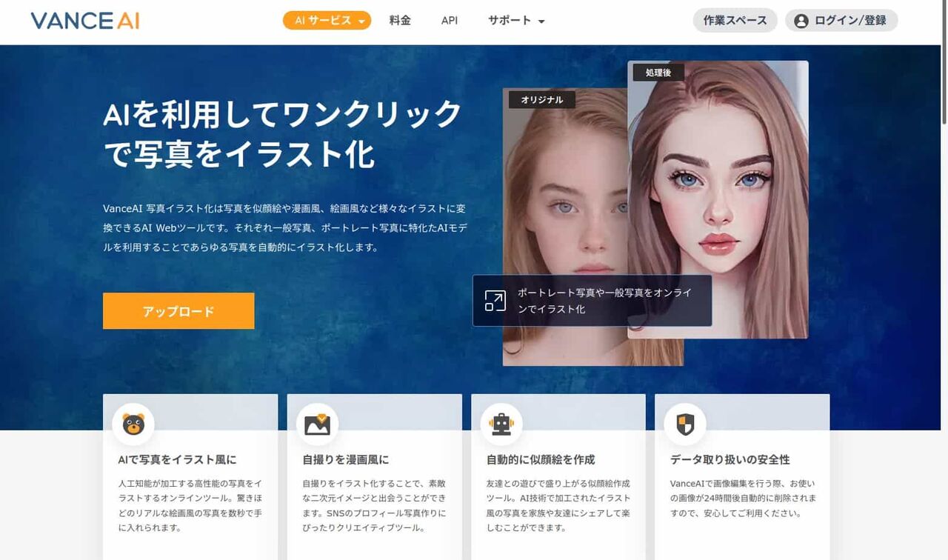Click the chevron arrow on the AIサービス button
This screenshot has height=560, width=948.
tap(361, 21)
